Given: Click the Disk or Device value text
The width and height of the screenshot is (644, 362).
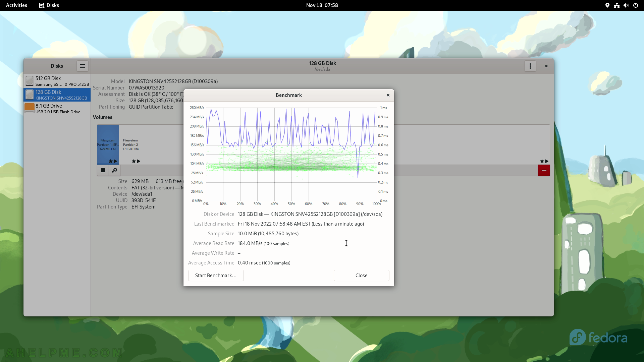Looking at the screenshot, I should tap(310, 214).
